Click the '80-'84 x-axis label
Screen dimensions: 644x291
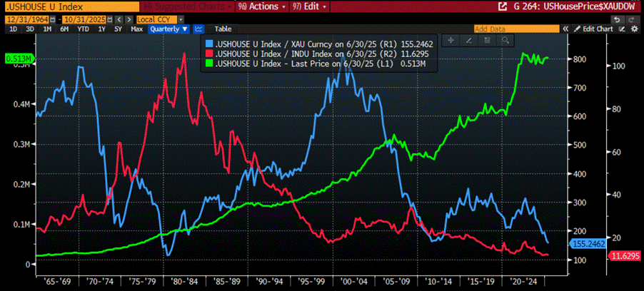[184, 283]
